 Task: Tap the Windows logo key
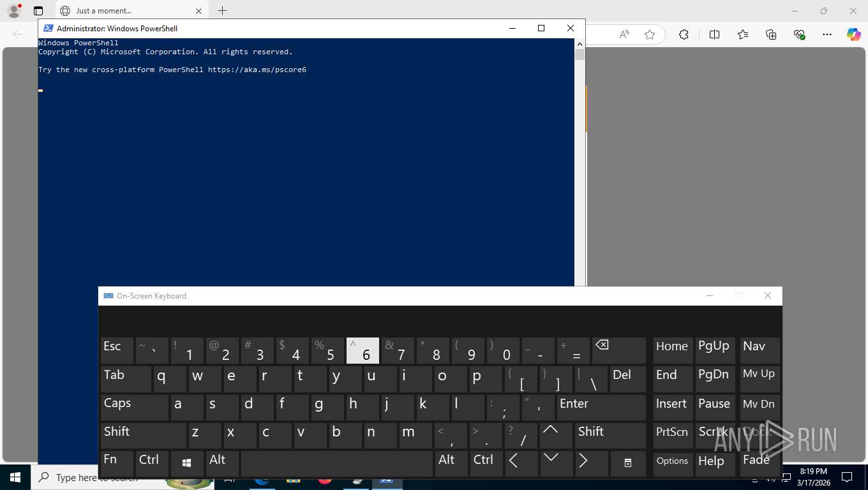coord(187,464)
